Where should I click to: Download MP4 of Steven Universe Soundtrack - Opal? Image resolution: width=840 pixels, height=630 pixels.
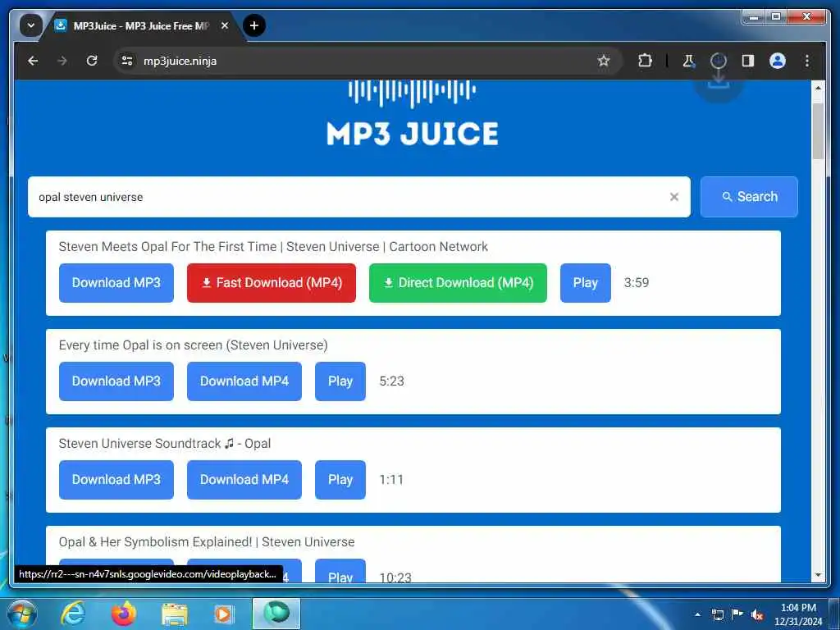tap(244, 479)
